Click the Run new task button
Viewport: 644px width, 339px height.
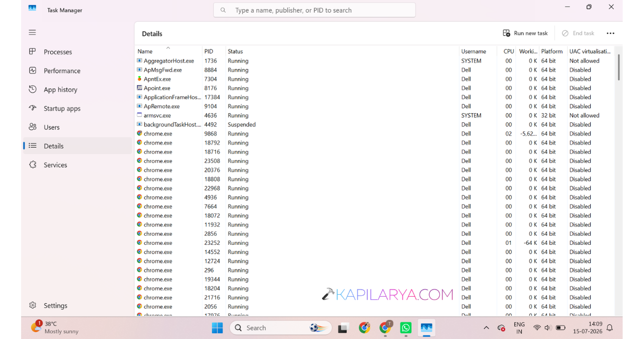525,33
